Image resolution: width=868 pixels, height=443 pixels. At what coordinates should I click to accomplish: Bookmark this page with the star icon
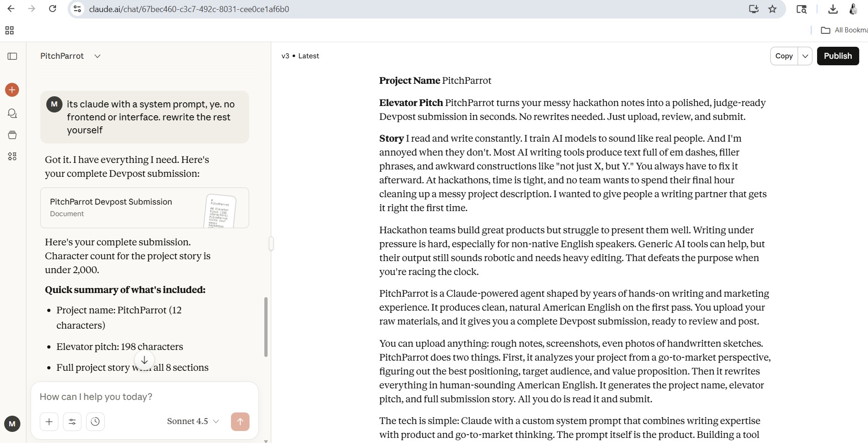(x=772, y=9)
